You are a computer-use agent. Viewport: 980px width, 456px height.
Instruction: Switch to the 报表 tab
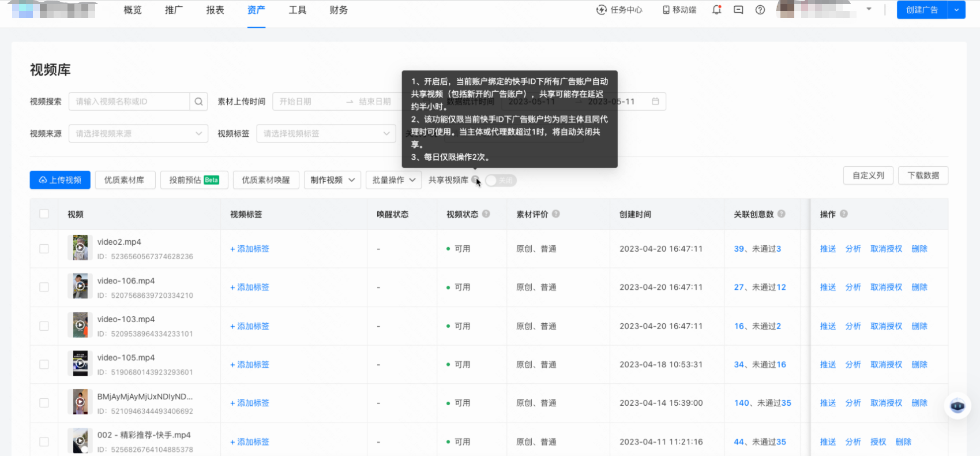click(x=215, y=10)
